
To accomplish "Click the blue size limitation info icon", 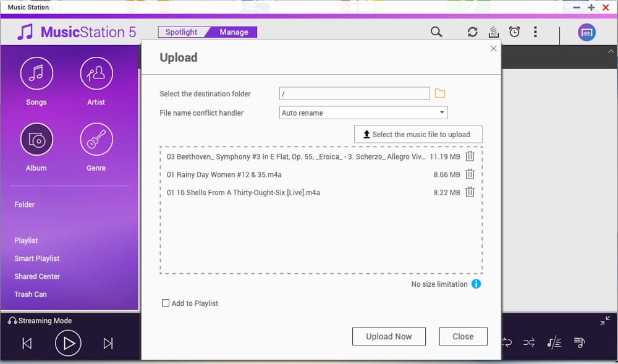I will tap(476, 284).
